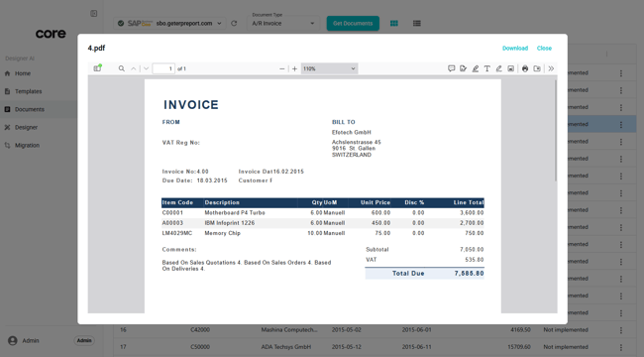The image size is (644, 357).
Task: Toggle the PDF viewer sidebar
Action: (x=97, y=68)
